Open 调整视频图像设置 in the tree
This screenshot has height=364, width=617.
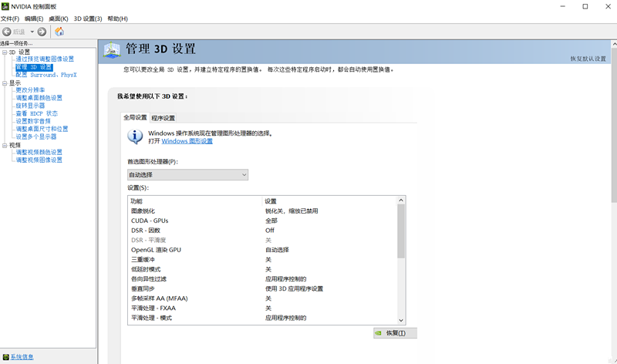pos(39,160)
